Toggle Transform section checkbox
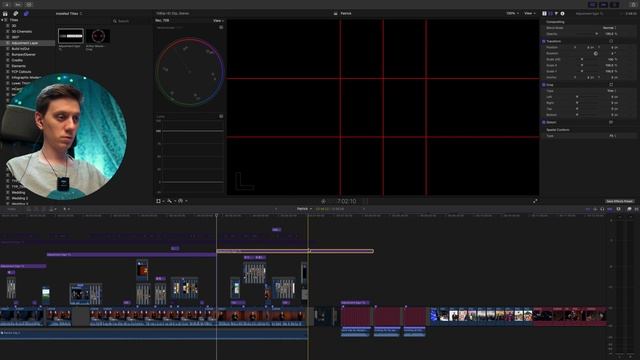The height and width of the screenshot is (360, 640). pyautogui.click(x=544, y=41)
